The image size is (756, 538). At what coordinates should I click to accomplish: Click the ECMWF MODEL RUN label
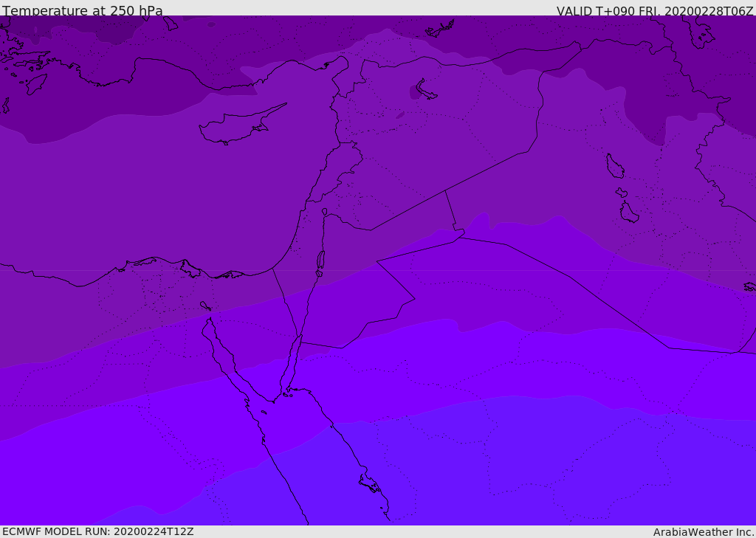97,531
